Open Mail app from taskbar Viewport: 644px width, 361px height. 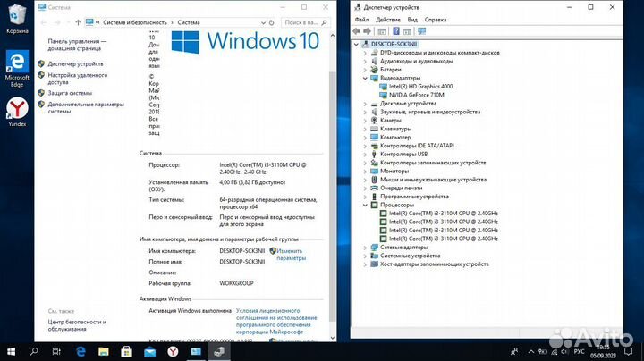(149, 351)
